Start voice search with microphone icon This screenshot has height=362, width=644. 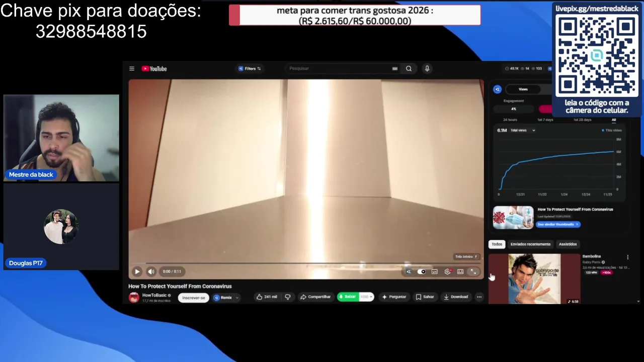point(427,69)
